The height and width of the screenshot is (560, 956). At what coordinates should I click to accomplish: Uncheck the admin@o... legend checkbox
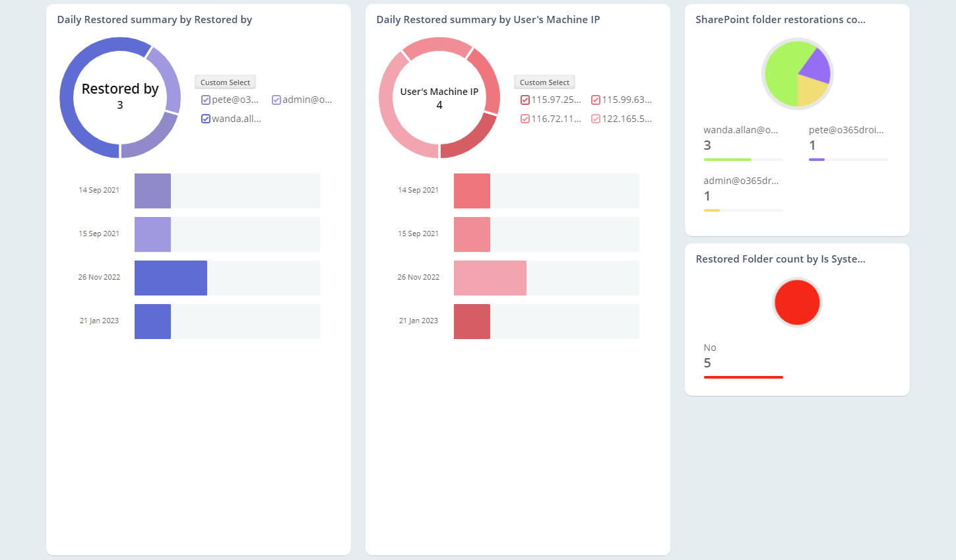click(276, 100)
